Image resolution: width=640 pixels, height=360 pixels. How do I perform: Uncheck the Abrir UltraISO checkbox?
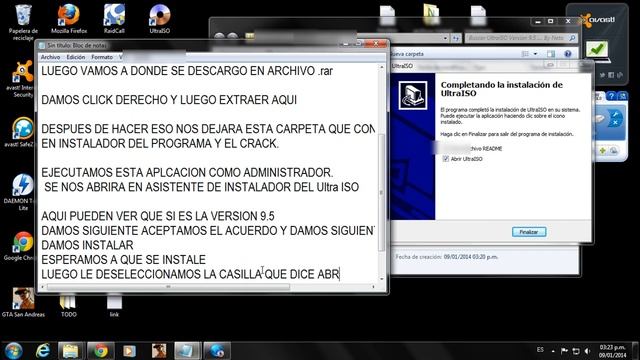(446, 159)
